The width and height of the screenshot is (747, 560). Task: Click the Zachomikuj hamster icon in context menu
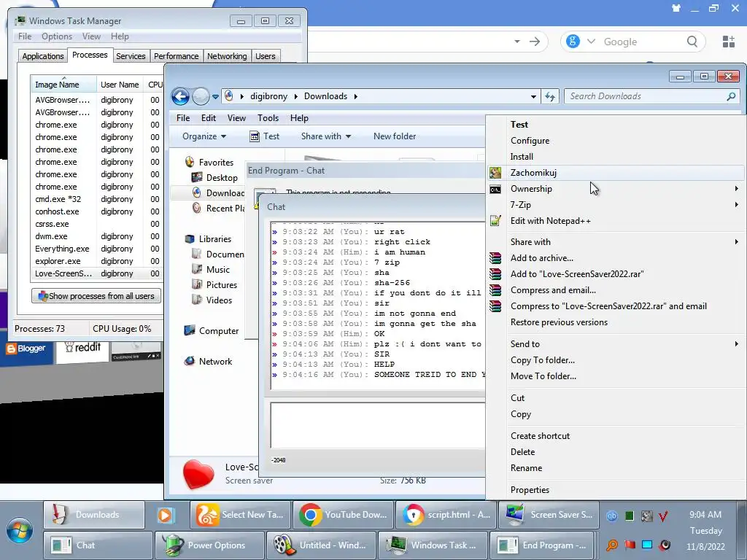coord(495,173)
